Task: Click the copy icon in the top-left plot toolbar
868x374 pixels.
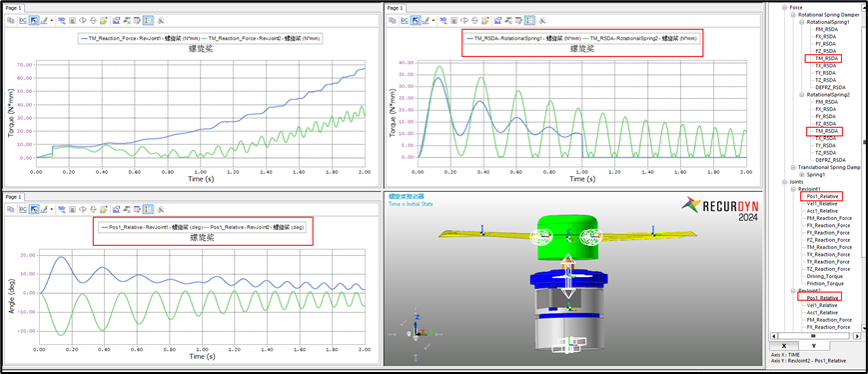Action: [11, 21]
